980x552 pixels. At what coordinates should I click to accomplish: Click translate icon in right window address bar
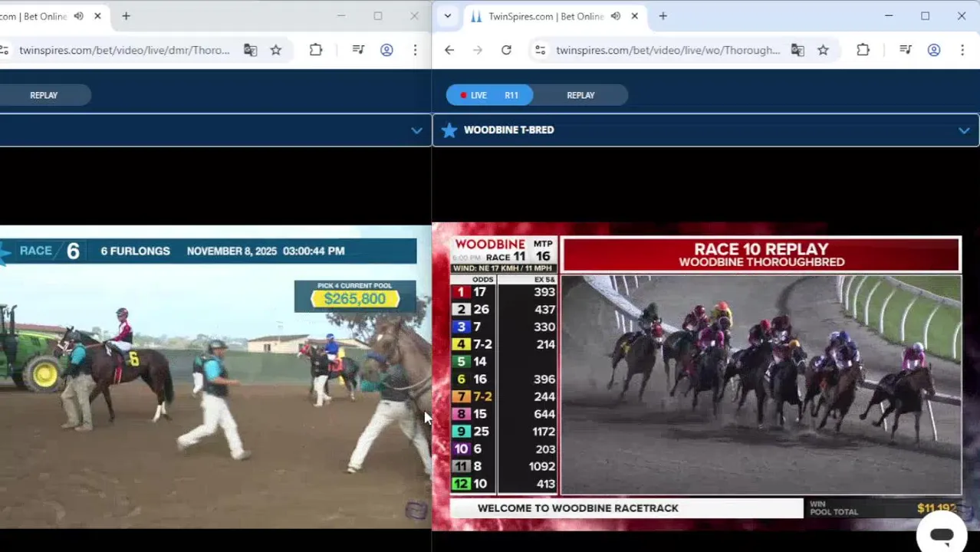797,50
